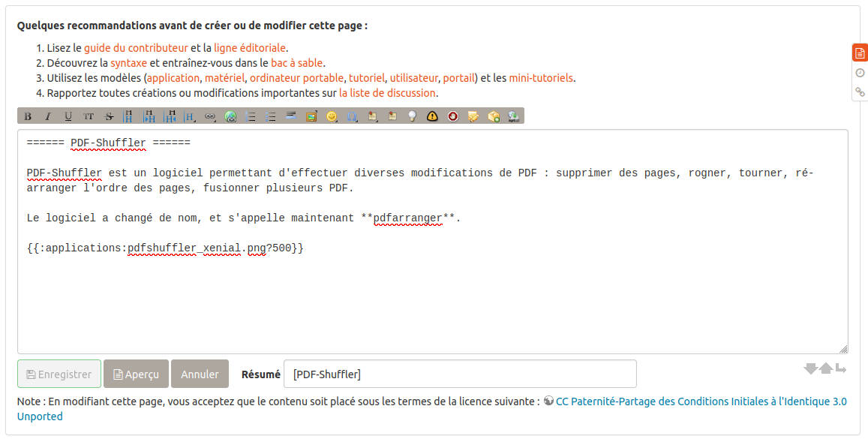Toggle bold text formatting
The height and width of the screenshot is (445, 868).
pos(28,116)
